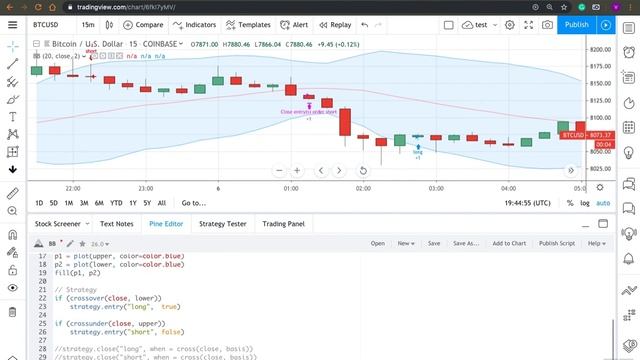Click the BTCUSD symbol search field
This screenshot has width=640, height=360.
(x=46, y=25)
